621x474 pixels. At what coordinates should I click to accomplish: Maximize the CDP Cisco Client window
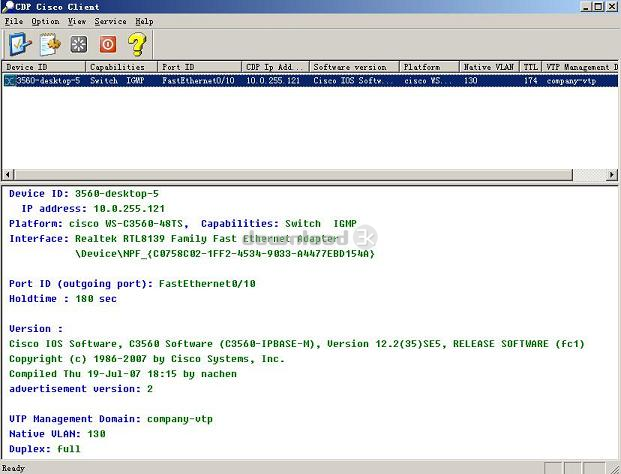tap(599, 6)
